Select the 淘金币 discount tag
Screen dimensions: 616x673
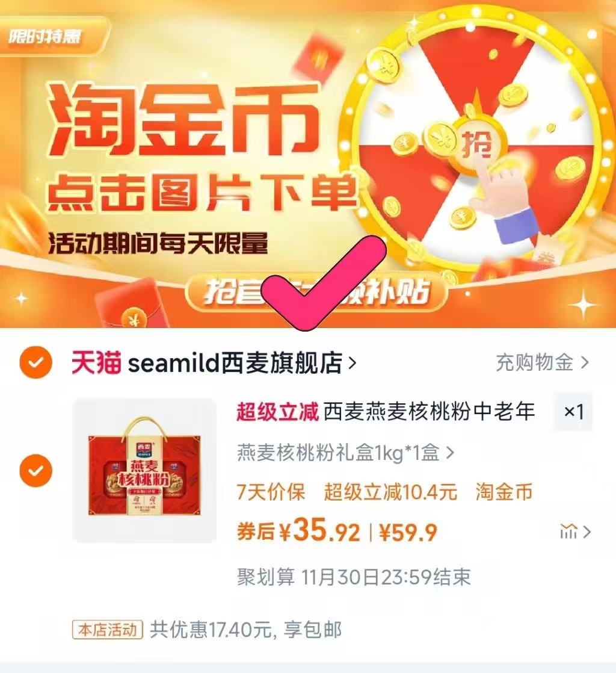click(504, 492)
